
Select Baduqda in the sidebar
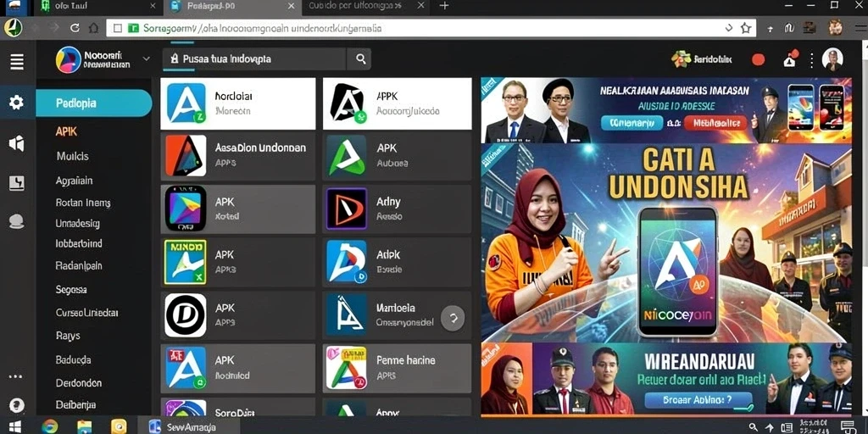click(x=73, y=359)
